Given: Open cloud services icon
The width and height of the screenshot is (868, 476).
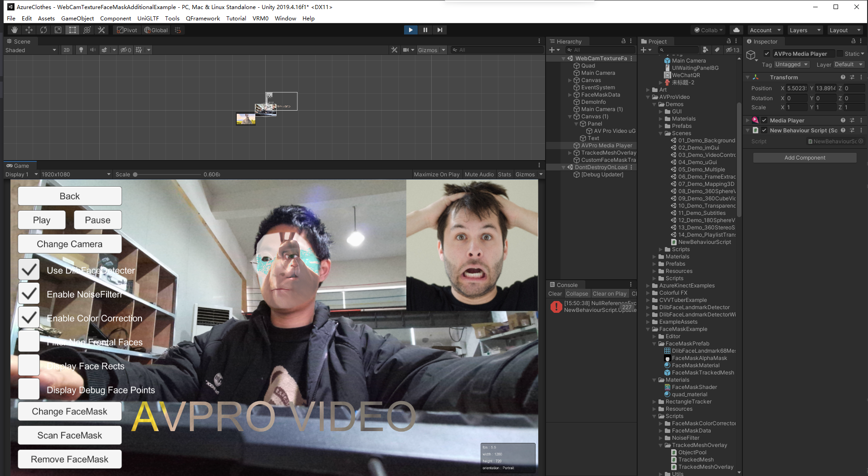Looking at the screenshot, I should tap(736, 30).
